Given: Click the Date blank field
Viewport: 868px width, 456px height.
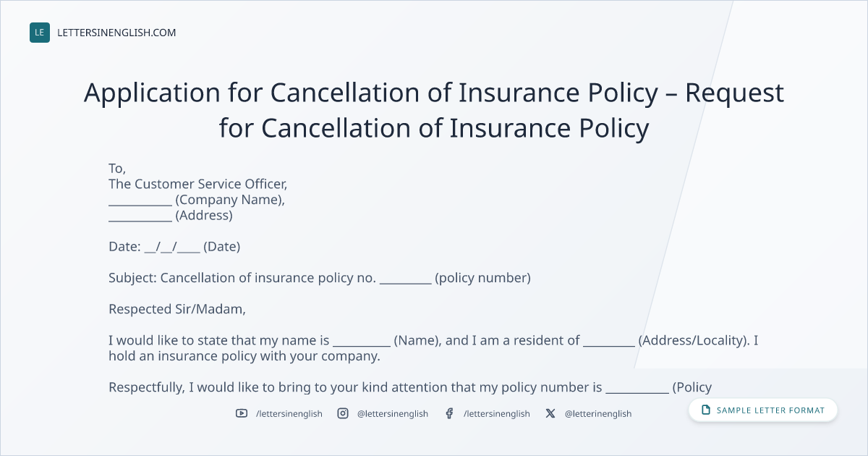Looking at the screenshot, I should pos(172,247).
